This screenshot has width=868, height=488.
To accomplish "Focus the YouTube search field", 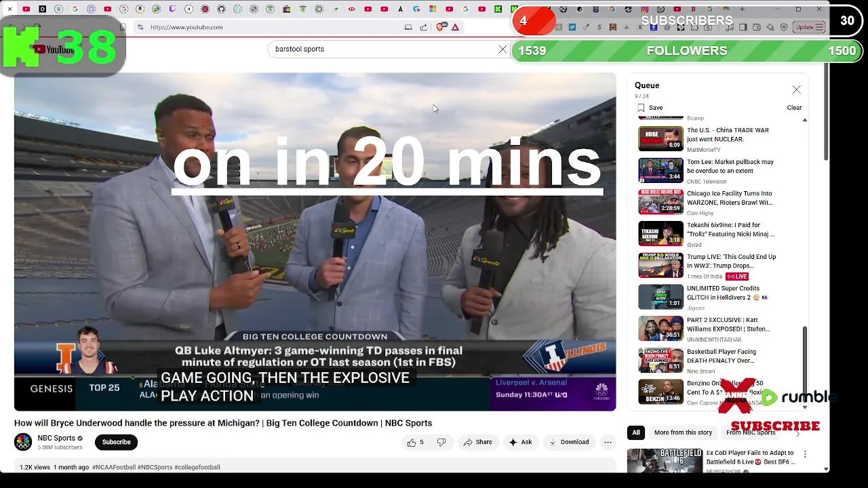I will (382, 49).
